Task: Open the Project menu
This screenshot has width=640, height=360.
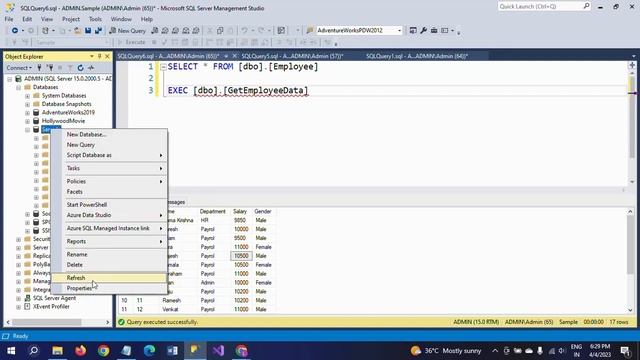Action: coord(71,19)
